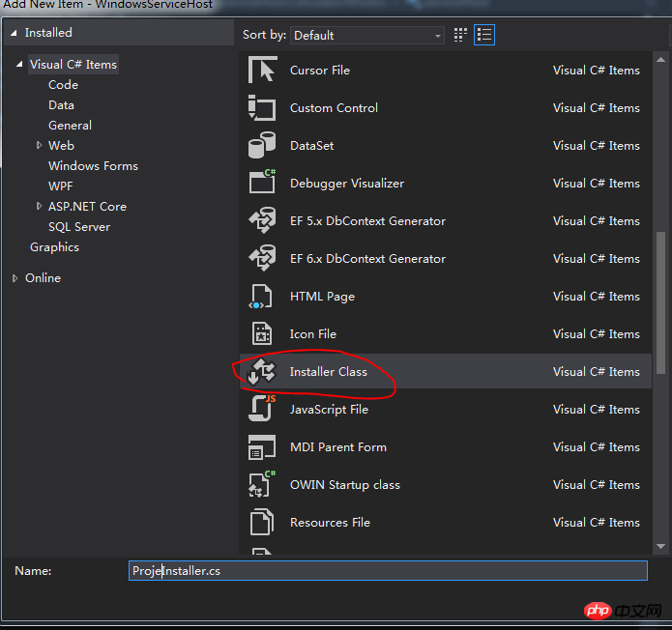The width and height of the screenshot is (672, 630).
Task: Select the Code category
Action: [x=64, y=84]
